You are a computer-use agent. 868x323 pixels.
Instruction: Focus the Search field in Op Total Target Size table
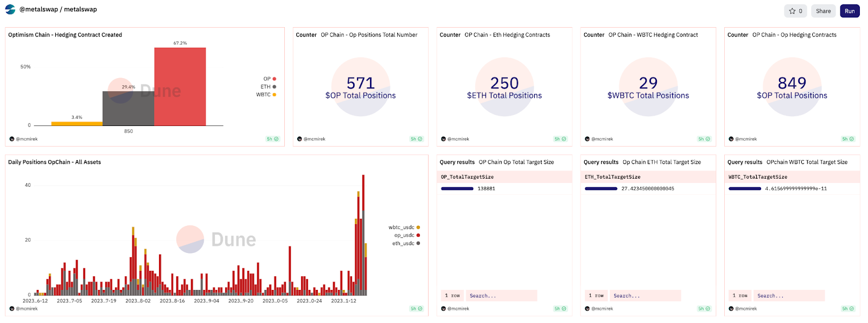point(501,296)
